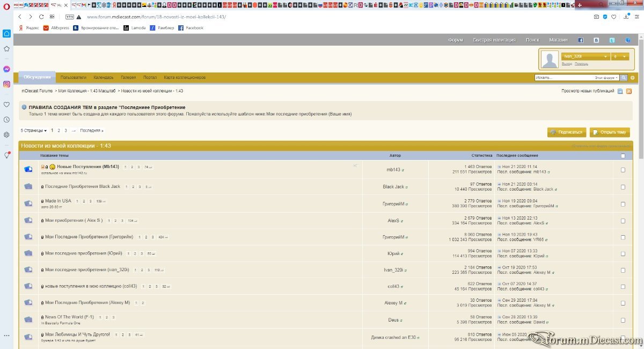Viewport: 644px width, 349px height.
Task: Tick the select-all checkbox in table header
Action: coord(623,156)
